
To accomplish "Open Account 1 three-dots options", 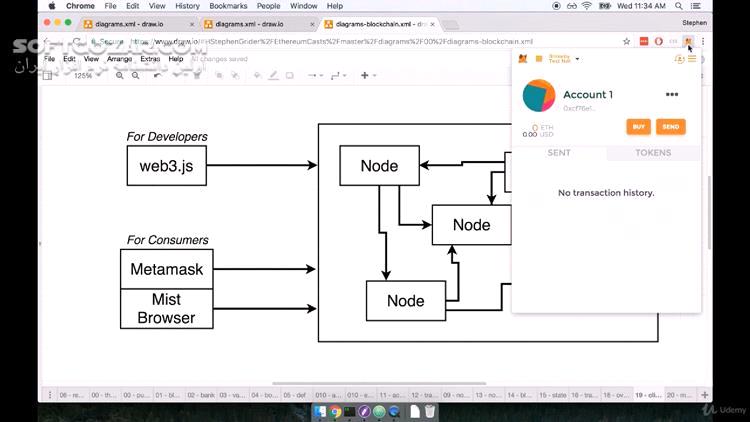I will (672, 94).
